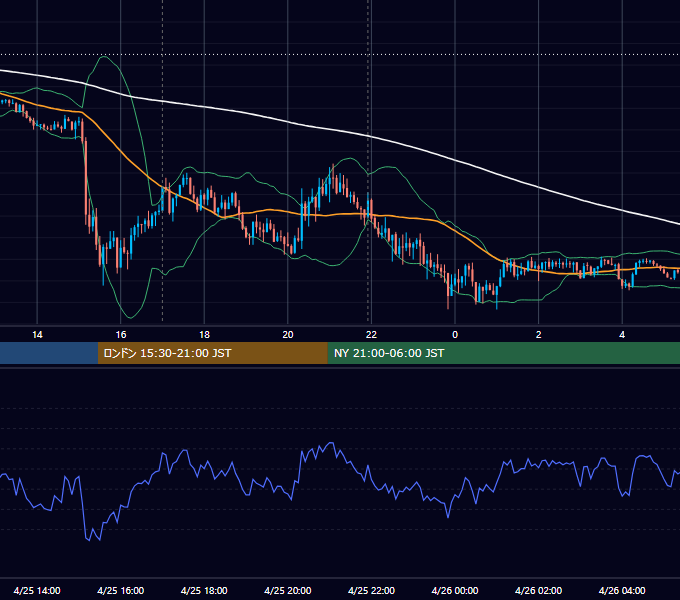
Task: Click the hour label 20 on time axis
Action: coord(288,335)
